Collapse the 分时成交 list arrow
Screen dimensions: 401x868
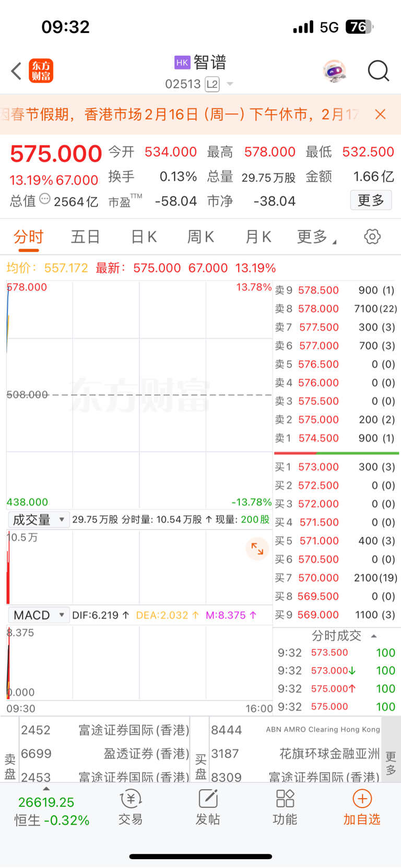[374, 636]
